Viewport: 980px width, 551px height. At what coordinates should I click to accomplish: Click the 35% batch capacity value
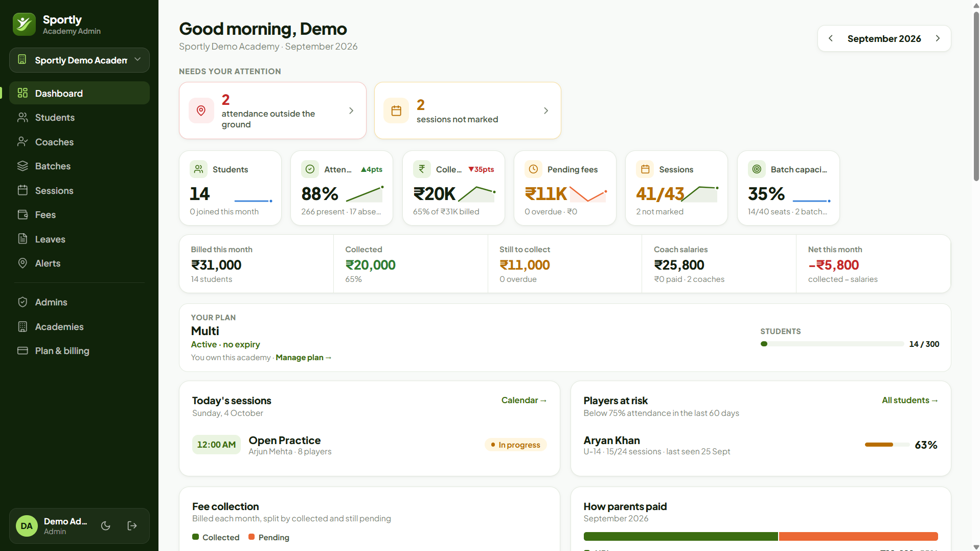(766, 194)
